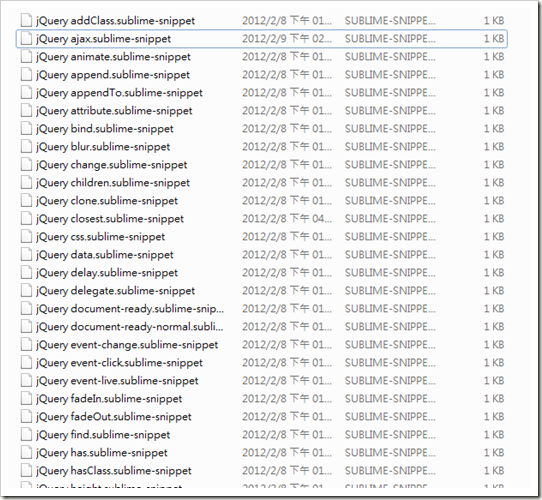
Task: Select the jQuery hasClass.sublime-snippet file icon
Action: click(x=27, y=470)
